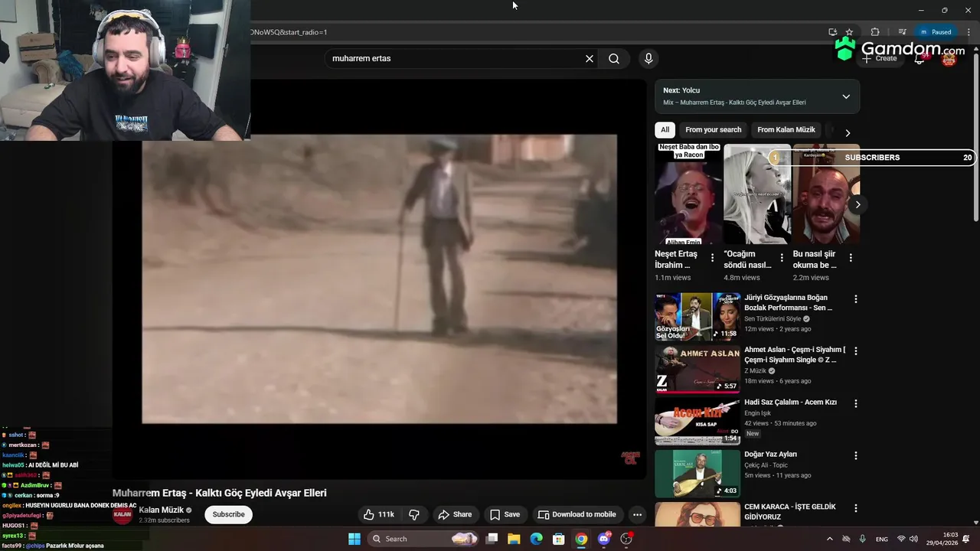
Task: Open Doğar Yaz Ayları video title
Action: point(772,455)
